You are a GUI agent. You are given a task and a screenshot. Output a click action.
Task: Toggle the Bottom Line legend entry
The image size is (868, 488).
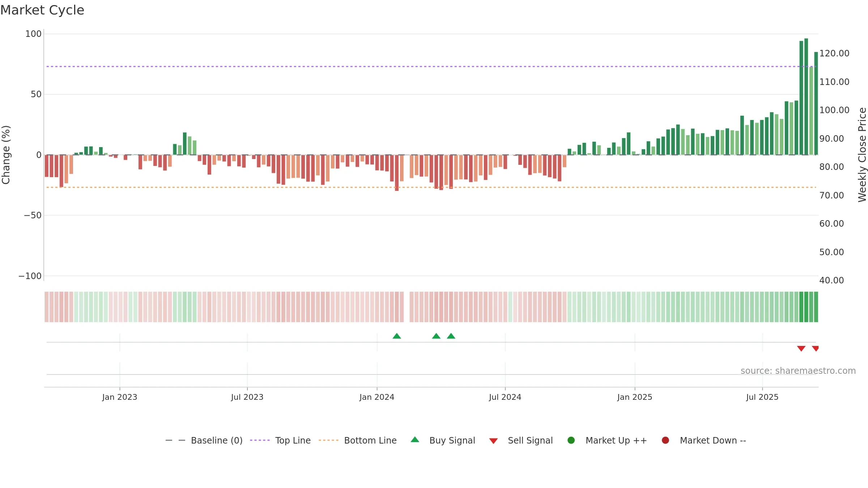[x=358, y=440]
